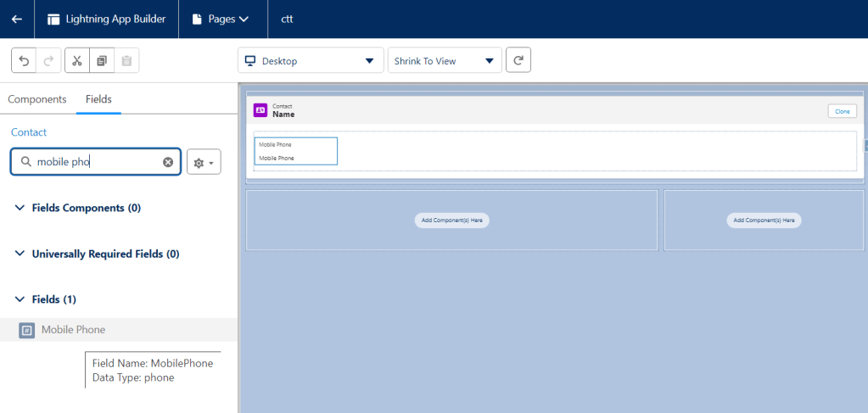Select the Fields tab
The width and height of the screenshot is (868, 413).
(x=98, y=99)
